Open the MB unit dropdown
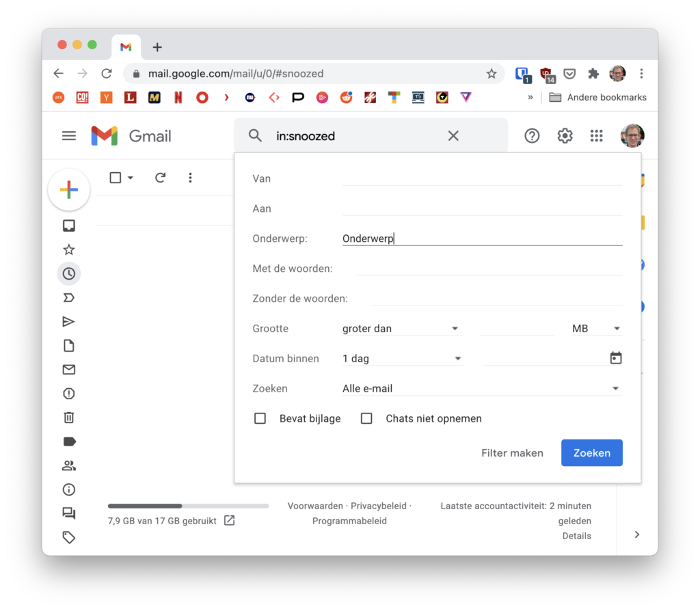Viewport: 700px width, 611px height. coord(596,329)
